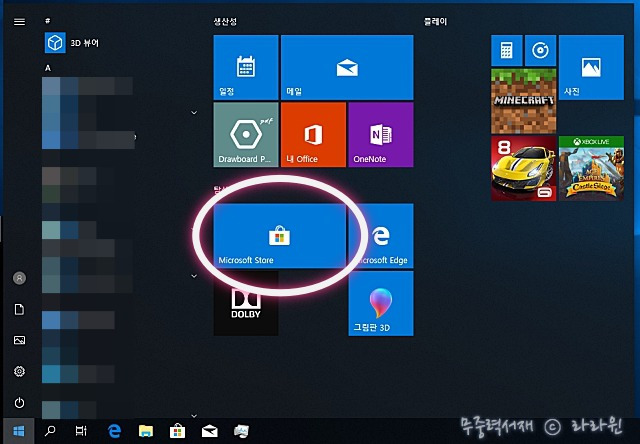Open the Groove music disc tile
This screenshot has height=444, width=640.
coord(540,51)
